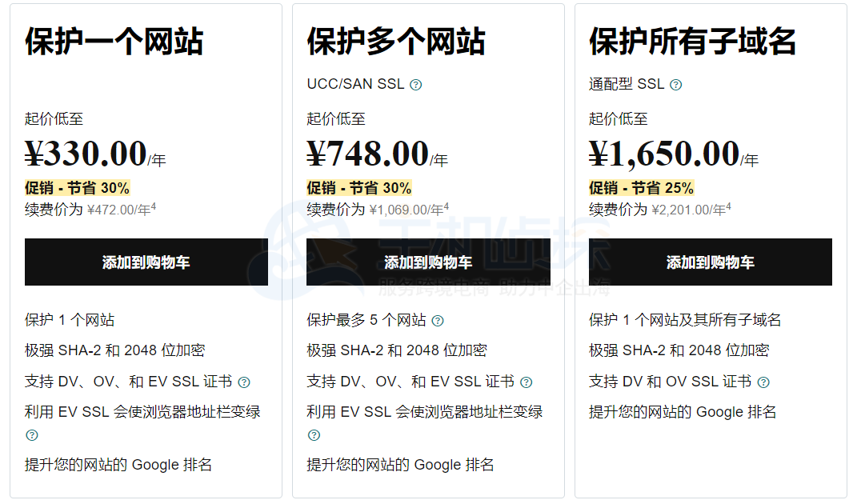Viewport: 857px width, 504px height.
Task: Open the 通配型 SSL help icon
Action: click(x=676, y=83)
